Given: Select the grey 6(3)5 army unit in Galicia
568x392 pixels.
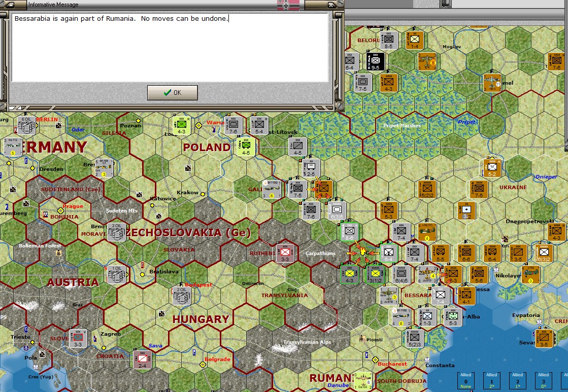Looking at the screenshot, I should pyautogui.click(x=337, y=210).
